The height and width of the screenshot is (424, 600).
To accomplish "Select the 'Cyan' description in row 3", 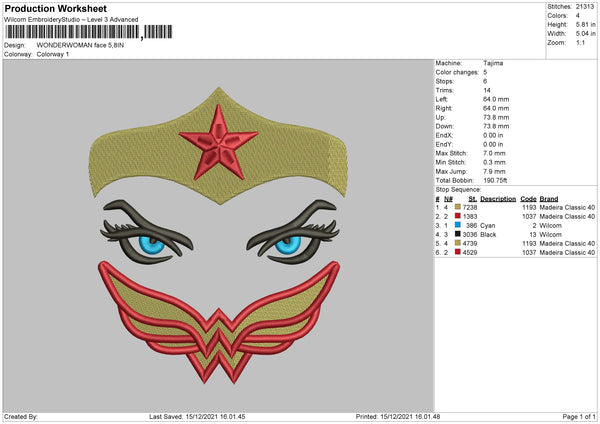I will pos(488,225).
